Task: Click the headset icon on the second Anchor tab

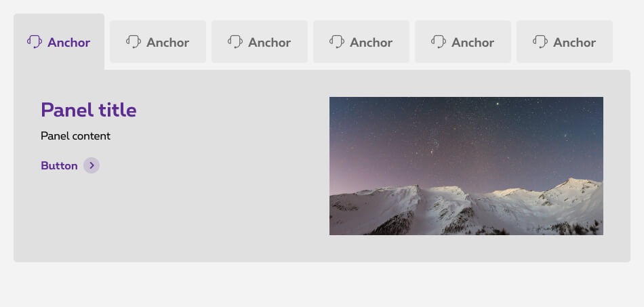Action: 134,42
